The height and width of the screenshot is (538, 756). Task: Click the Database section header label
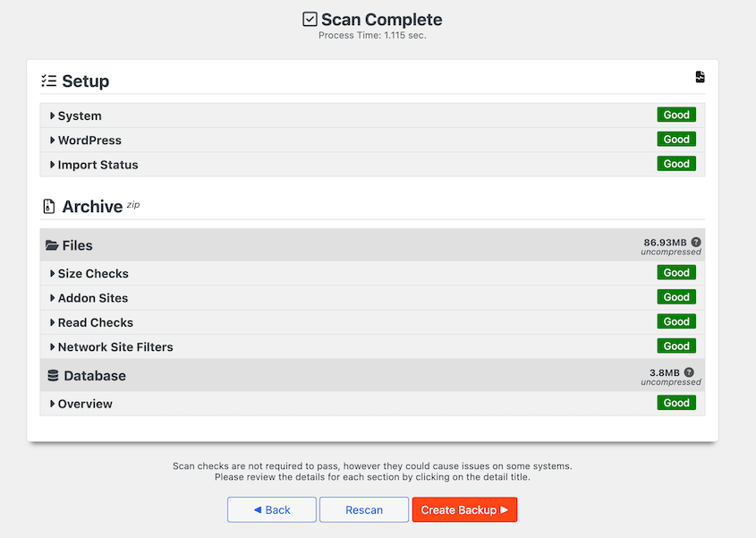pos(95,376)
